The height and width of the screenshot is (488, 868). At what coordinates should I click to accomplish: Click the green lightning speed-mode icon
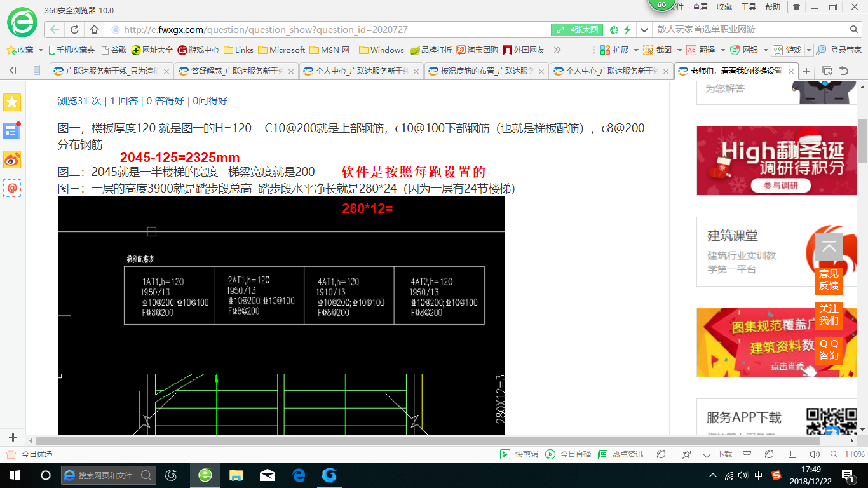pos(627,30)
